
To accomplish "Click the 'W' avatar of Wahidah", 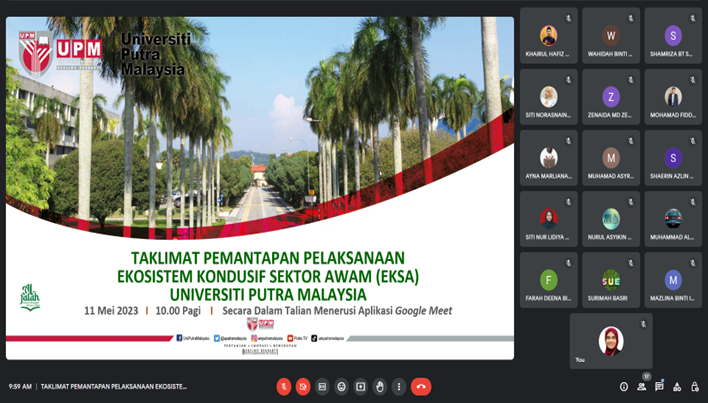I will tap(611, 36).
